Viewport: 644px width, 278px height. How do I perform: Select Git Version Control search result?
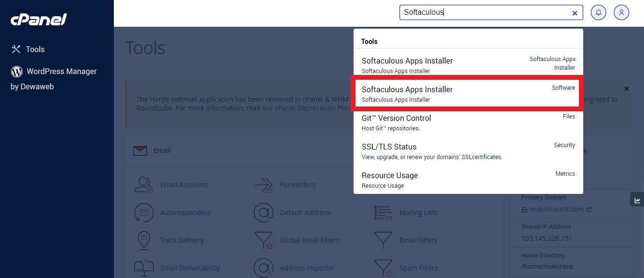click(x=468, y=122)
